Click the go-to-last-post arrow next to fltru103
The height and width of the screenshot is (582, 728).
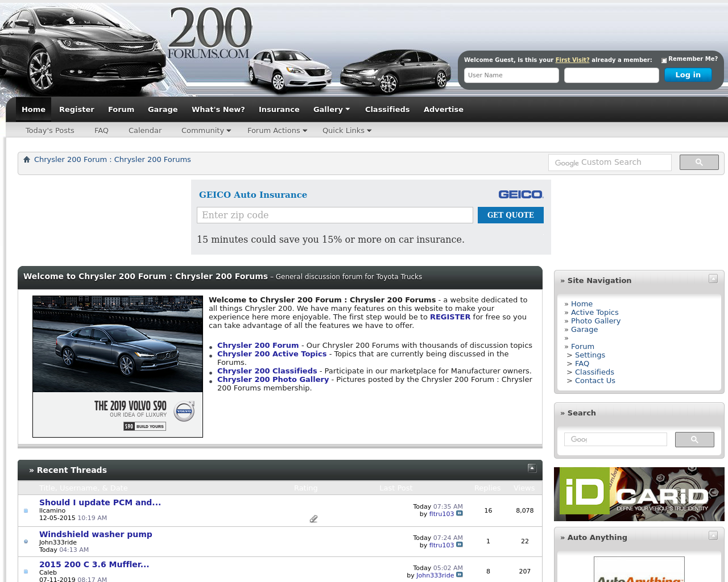pyautogui.click(x=460, y=513)
